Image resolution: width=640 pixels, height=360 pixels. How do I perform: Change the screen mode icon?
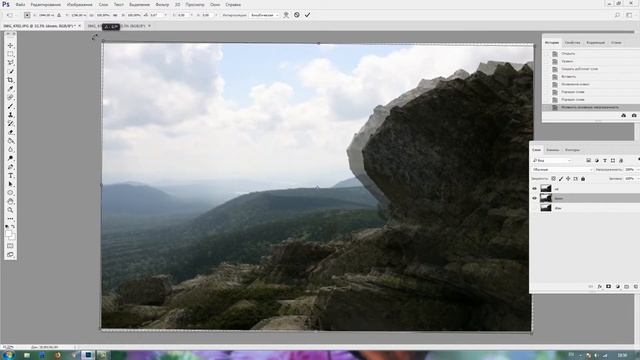11,255
